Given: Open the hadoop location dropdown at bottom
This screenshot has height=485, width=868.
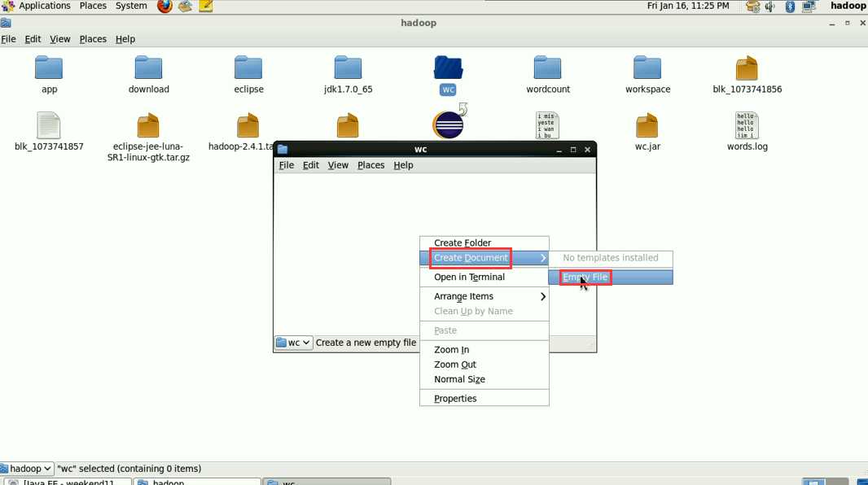Looking at the screenshot, I should tap(27, 469).
